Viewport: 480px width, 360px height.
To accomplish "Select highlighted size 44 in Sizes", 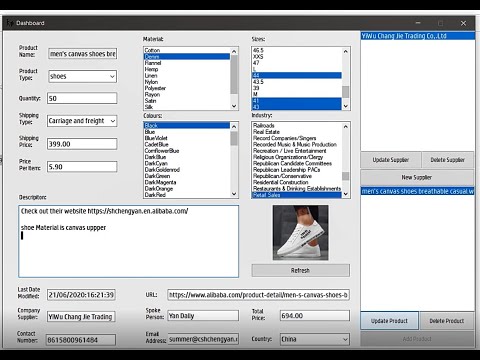I will [x=297, y=76].
